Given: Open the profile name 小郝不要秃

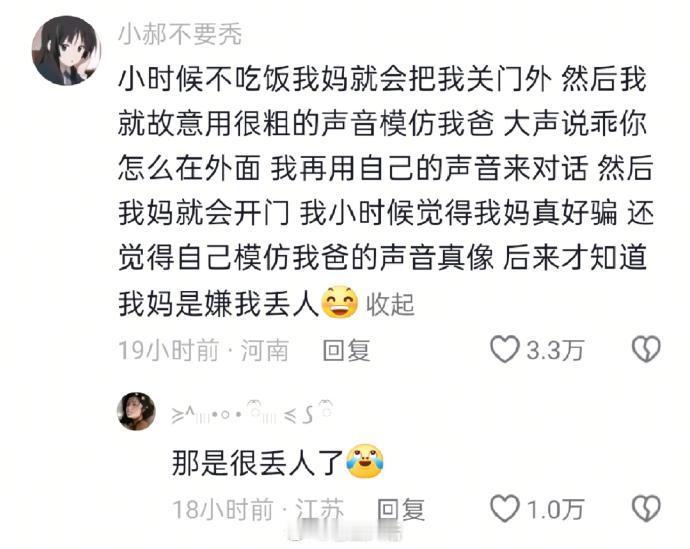Looking at the screenshot, I should tap(180, 34).
